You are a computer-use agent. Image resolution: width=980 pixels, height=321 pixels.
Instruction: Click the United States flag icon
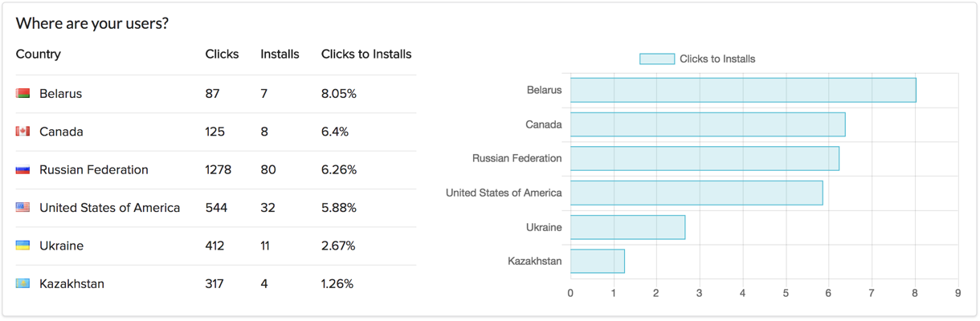(x=22, y=207)
